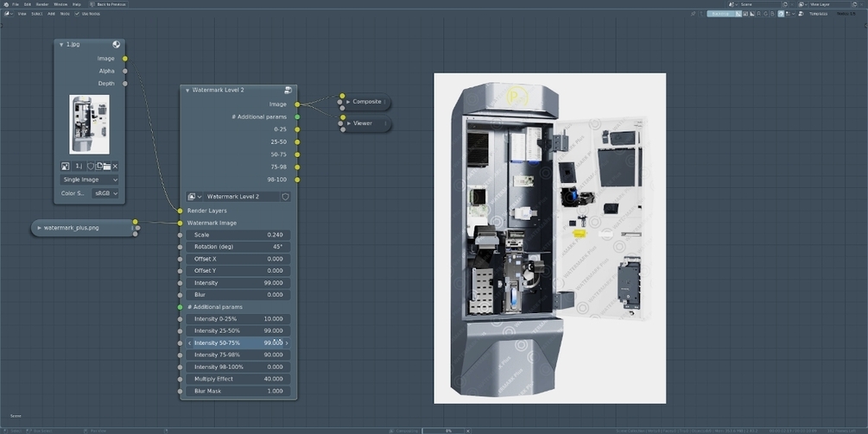The height and width of the screenshot is (434, 868).
Task: Open the Render menu
Action: pyautogui.click(x=42, y=3)
